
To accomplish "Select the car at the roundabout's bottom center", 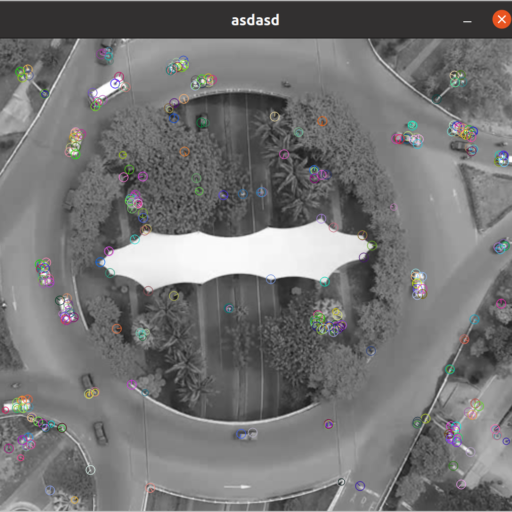I will click(x=247, y=434).
